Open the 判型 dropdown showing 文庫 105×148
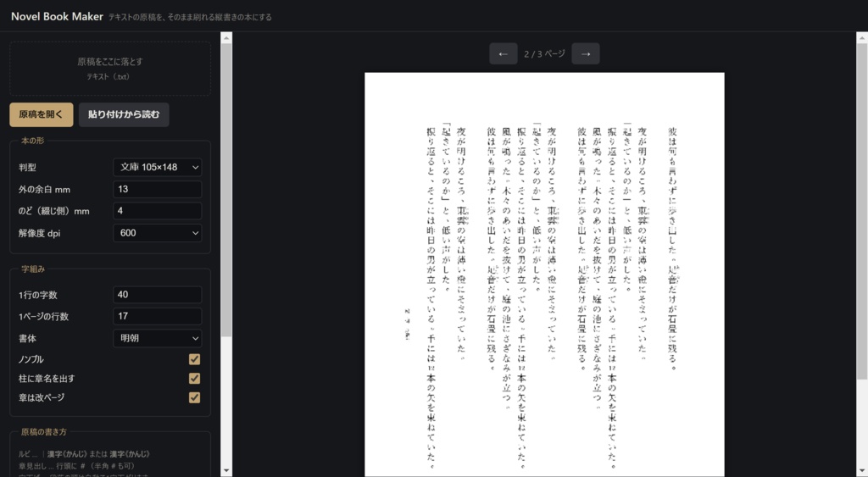This screenshot has height=477, width=868. (157, 167)
